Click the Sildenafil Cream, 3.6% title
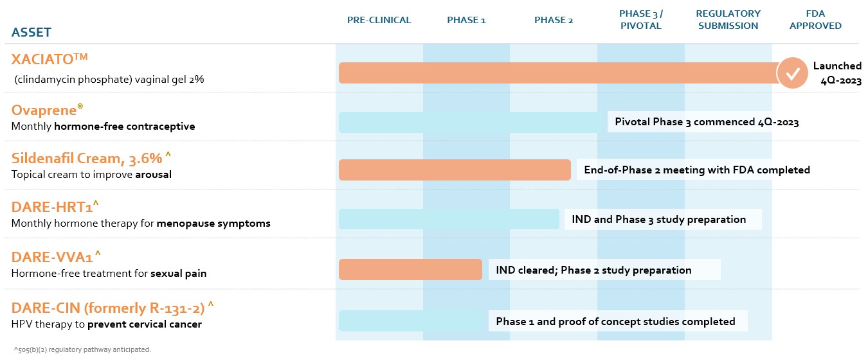 (x=91, y=158)
